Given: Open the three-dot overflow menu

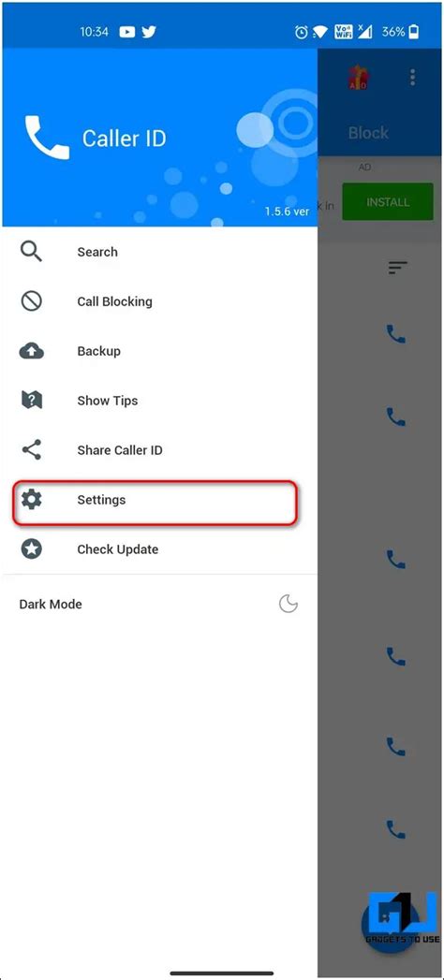Looking at the screenshot, I should pos(412,78).
